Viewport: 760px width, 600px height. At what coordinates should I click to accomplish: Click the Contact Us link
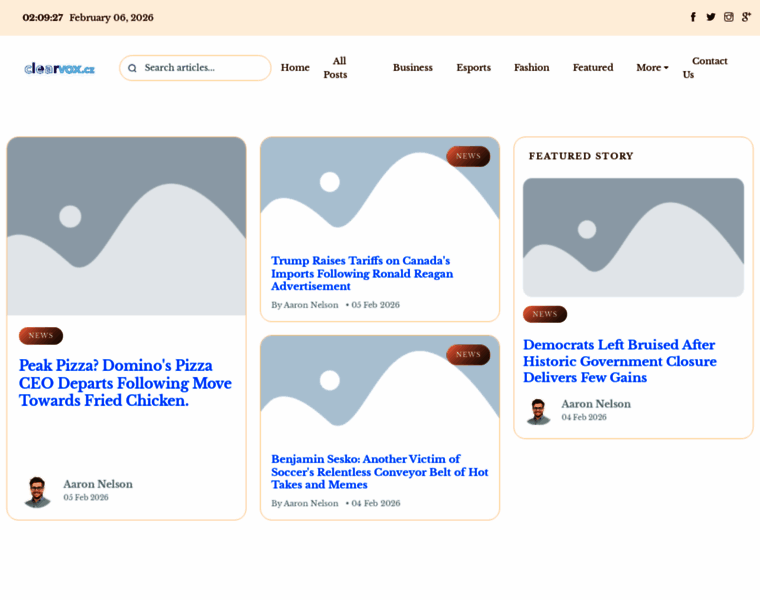(705, 68)
